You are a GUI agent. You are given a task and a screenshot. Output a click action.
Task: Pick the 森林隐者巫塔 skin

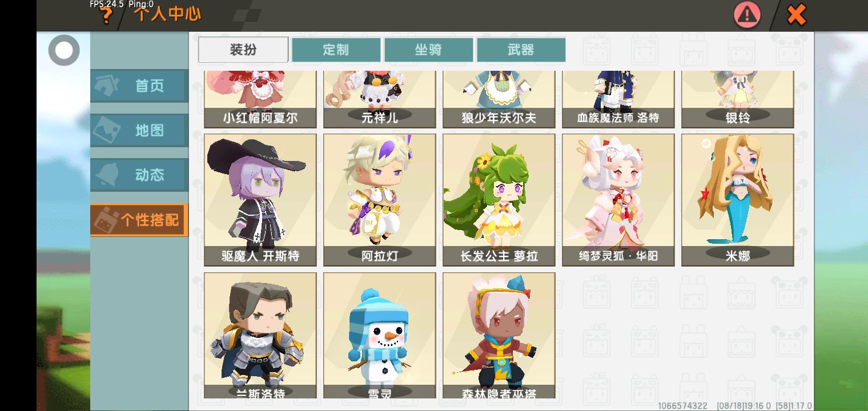[x=499, y=336]
